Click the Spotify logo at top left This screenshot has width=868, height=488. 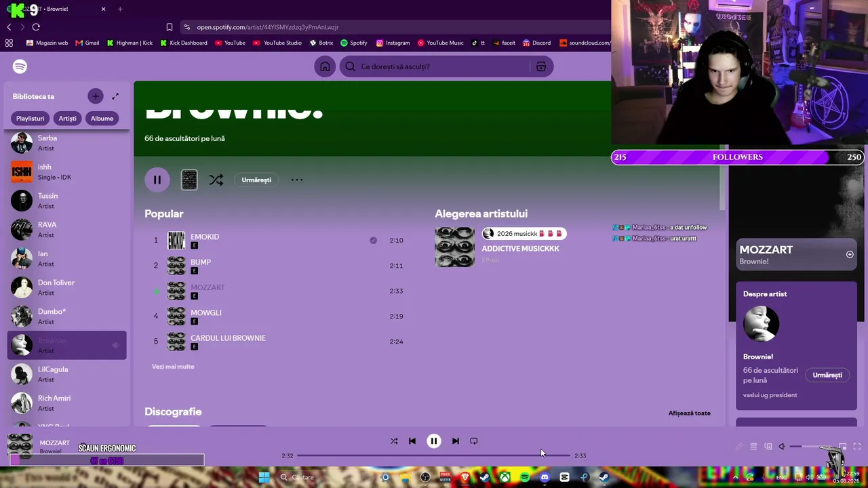click(20, 66)
